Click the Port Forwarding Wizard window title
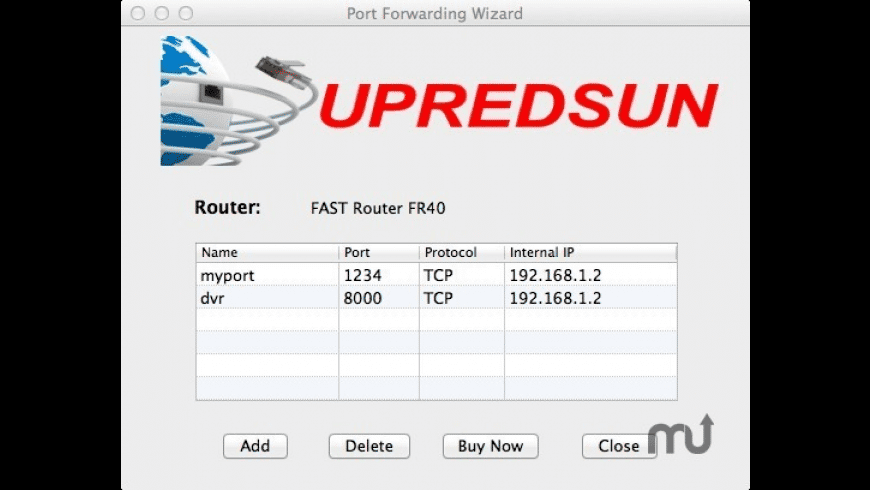 click(x=435, y=13)
